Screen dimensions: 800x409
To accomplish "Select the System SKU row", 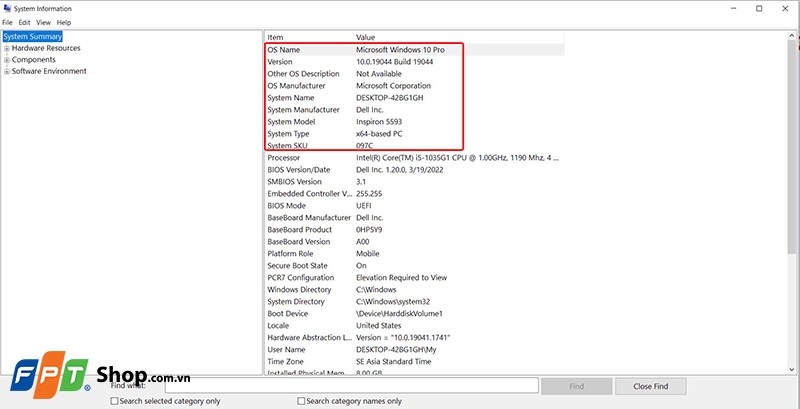I will 414,145.
